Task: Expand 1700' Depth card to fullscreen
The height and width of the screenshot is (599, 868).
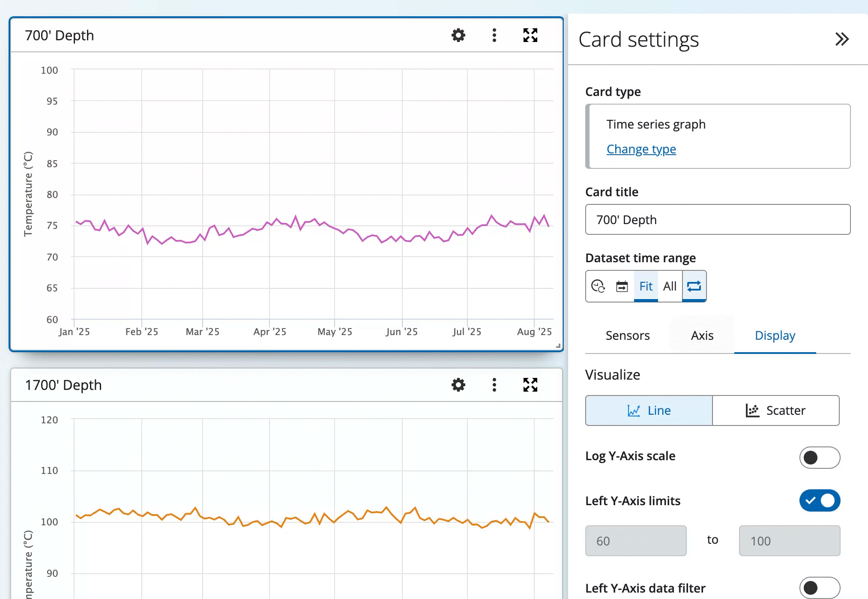Action: tap(530, 385)
